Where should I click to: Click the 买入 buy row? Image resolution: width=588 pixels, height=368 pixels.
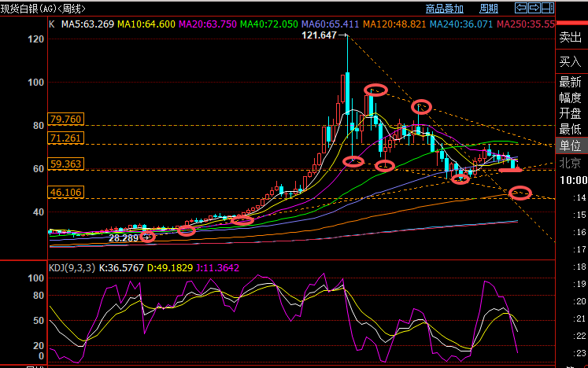pos(571,61)
